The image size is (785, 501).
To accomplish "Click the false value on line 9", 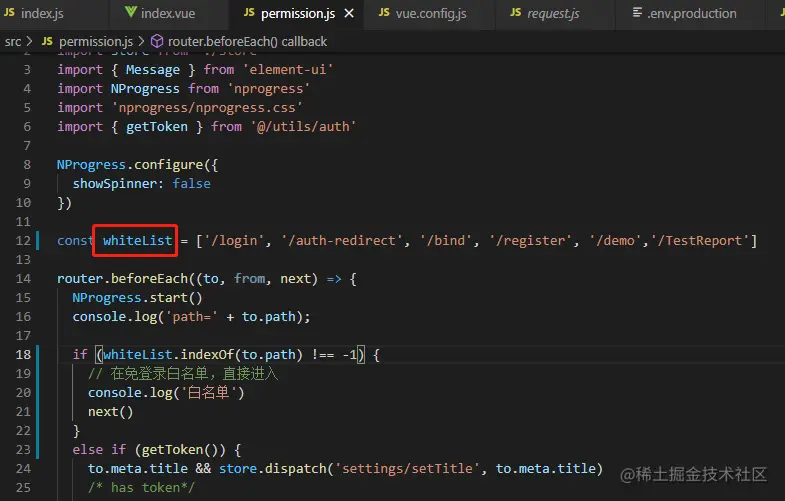I will click(192, 184).
